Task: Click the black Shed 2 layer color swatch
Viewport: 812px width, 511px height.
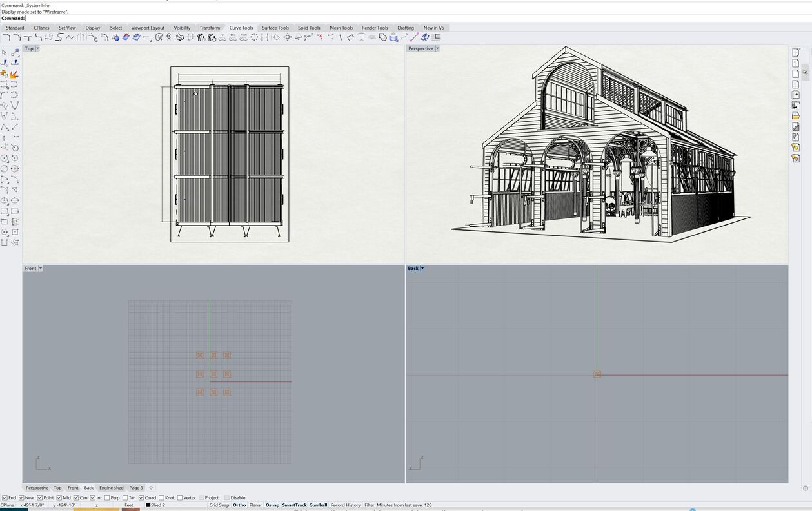Action: [148, 505]
